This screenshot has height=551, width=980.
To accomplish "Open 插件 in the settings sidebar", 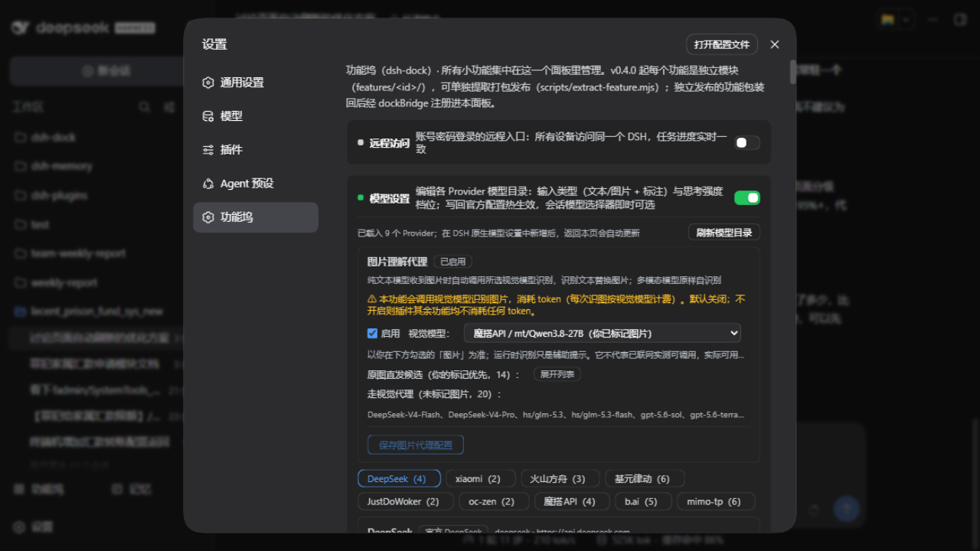I will [256, 150].
